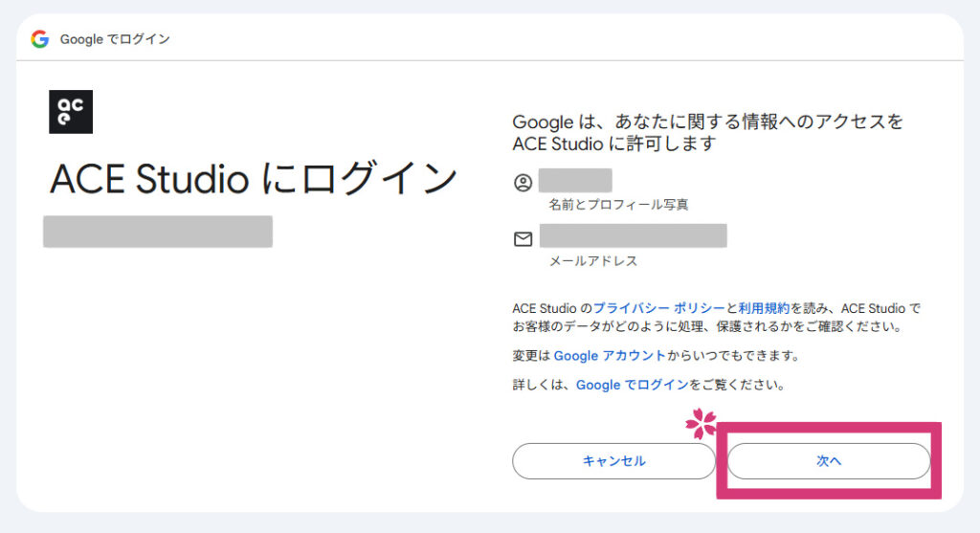Click the Google でログイン header title

coord(115,39)
